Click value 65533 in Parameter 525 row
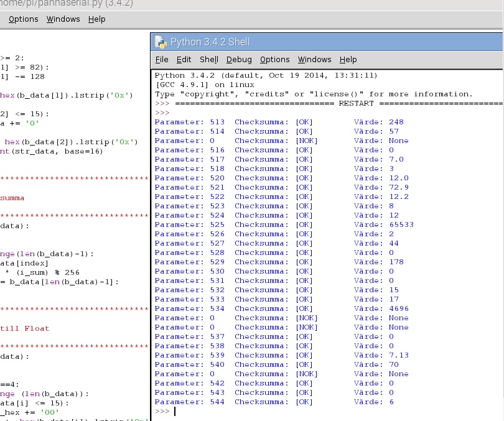This screenshot has height=421, width=504. 401,224
